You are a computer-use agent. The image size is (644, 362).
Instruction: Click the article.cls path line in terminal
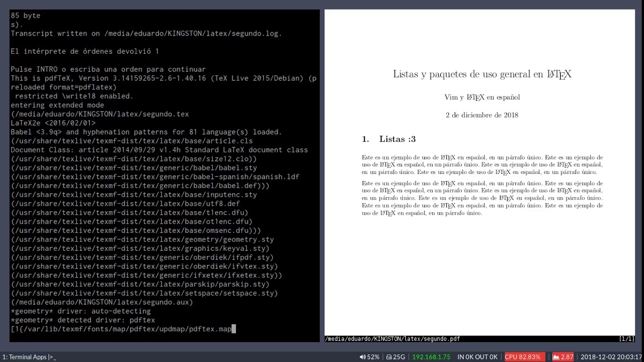click(132, 141)
